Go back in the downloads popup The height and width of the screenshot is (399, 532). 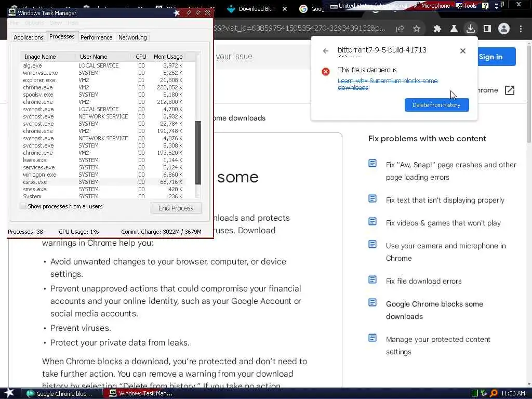tap(326, 51)
